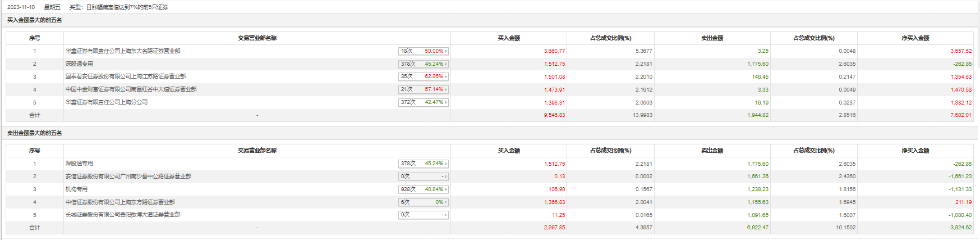
Task: Open 安信证券广州南沙番中公路证券营业部 link
Action: 128,176
